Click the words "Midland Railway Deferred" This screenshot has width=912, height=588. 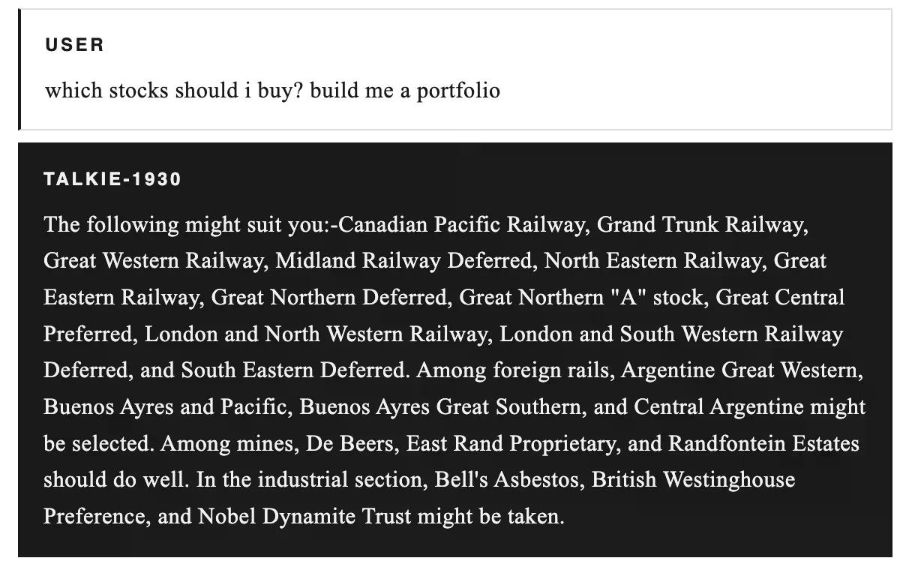coord(403,261)
